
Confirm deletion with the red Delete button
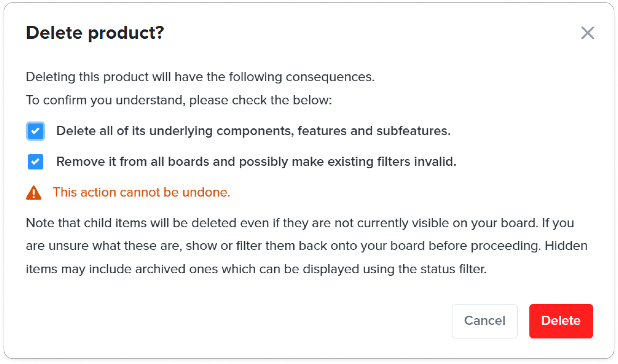561,321
